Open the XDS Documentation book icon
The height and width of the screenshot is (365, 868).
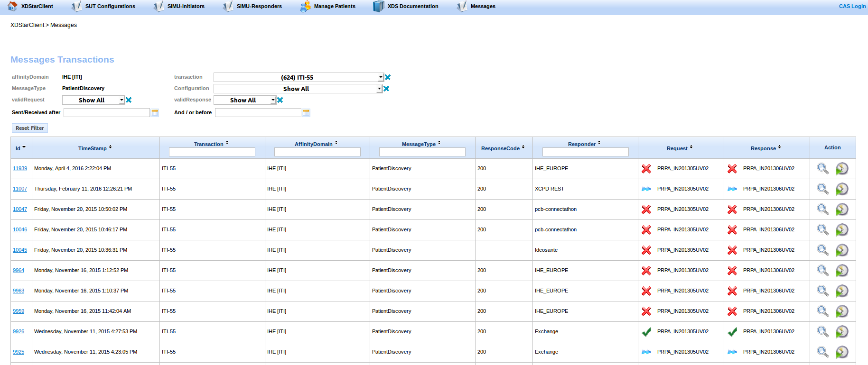pyautogui.click(x=379, y=7)
